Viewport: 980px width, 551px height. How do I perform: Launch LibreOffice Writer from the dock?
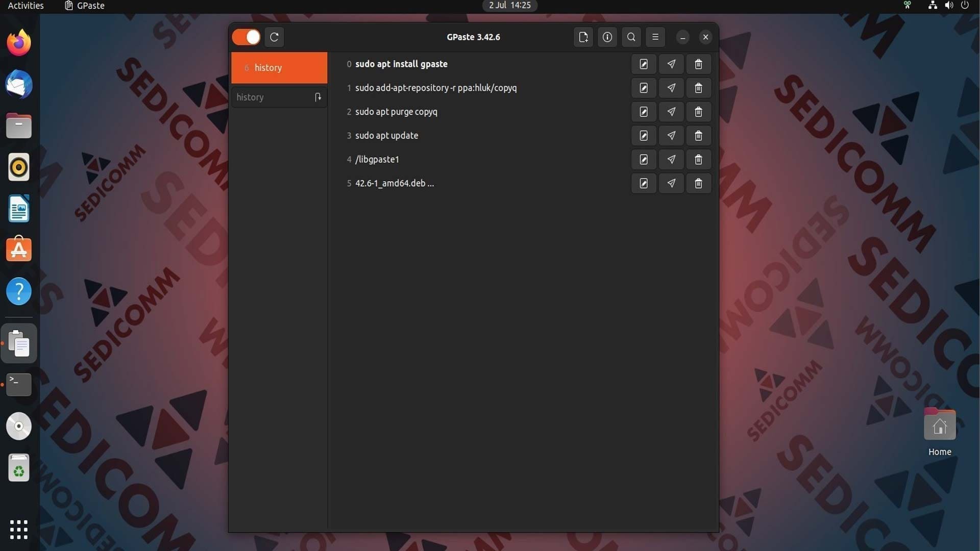pyautogui.click(x=19, y=209)
